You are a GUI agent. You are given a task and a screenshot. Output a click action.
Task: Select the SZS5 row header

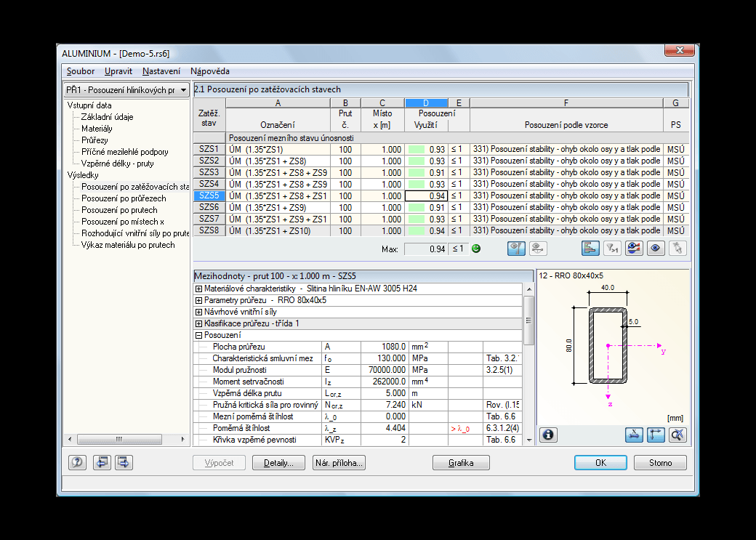click(209, 196)
